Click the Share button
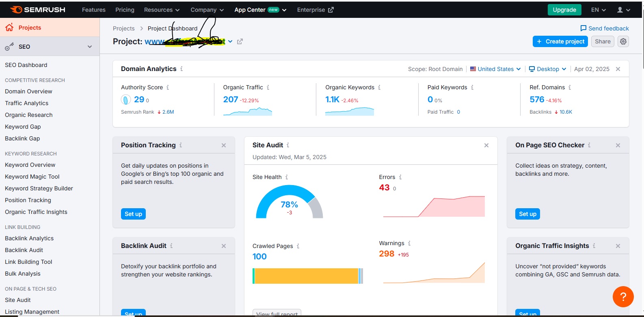Image resolution: width=644 pixels, height=317 pixels. point(603,41)
